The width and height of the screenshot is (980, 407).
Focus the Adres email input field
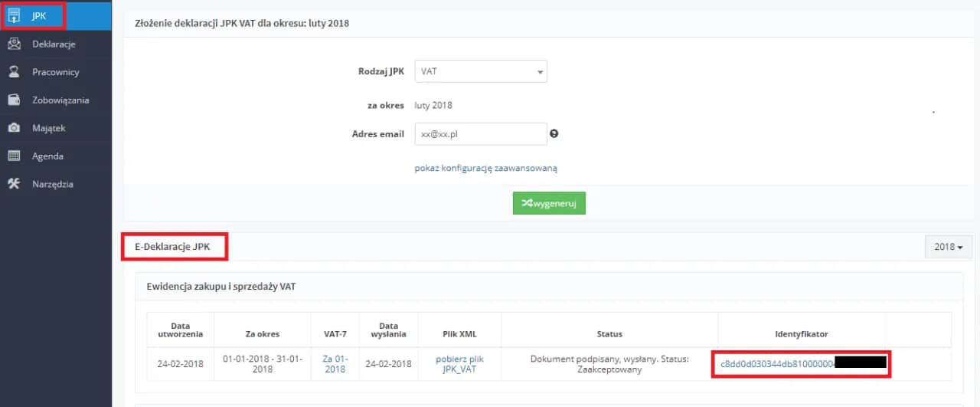point(480,133)
